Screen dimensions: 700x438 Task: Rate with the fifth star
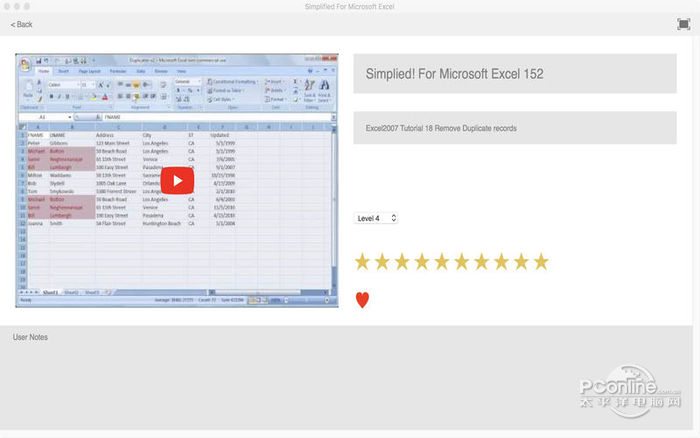click(442, 262)
